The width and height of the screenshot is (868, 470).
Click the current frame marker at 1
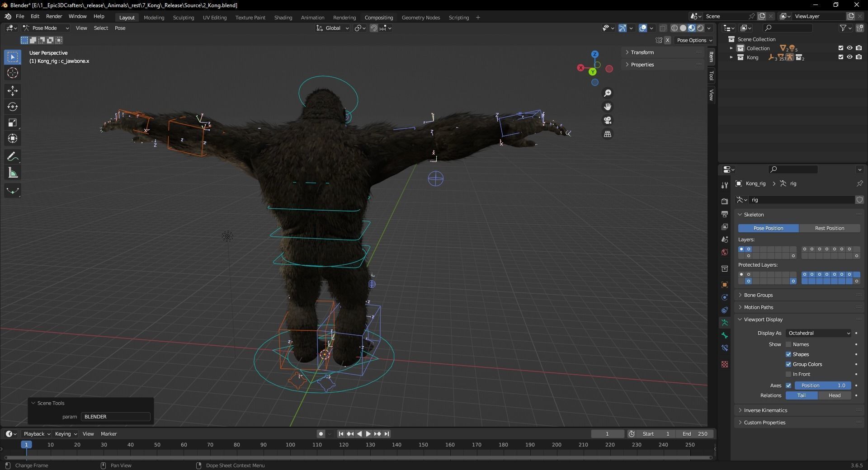(26, 445)
